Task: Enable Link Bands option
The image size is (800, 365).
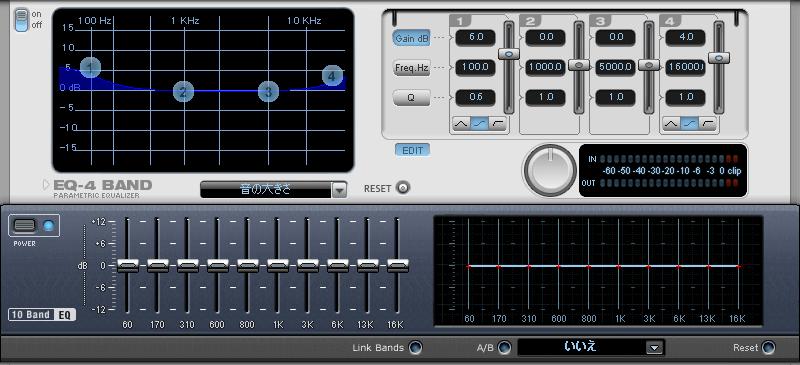Action: pyautogui.click(x=415, y=348)
